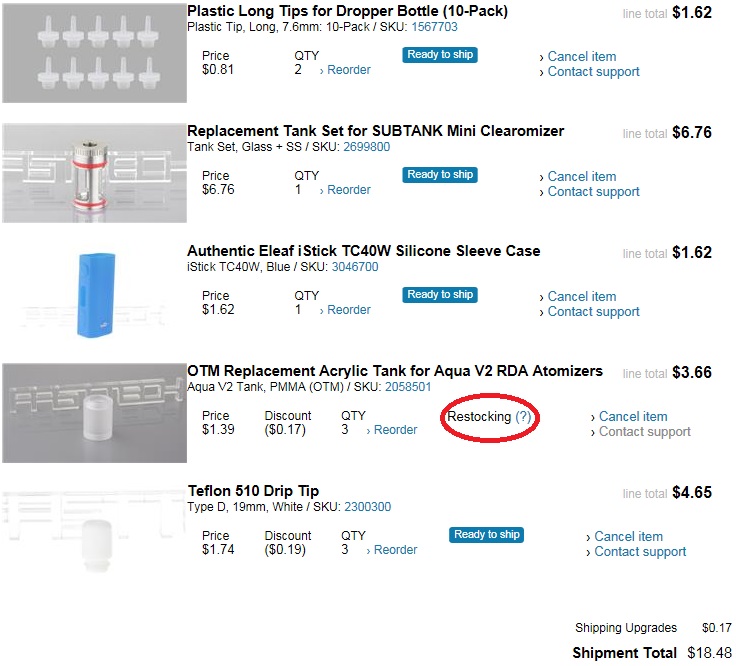
Task: Reorder the Replacement Tank Set
Action: (x=348, y=190)
